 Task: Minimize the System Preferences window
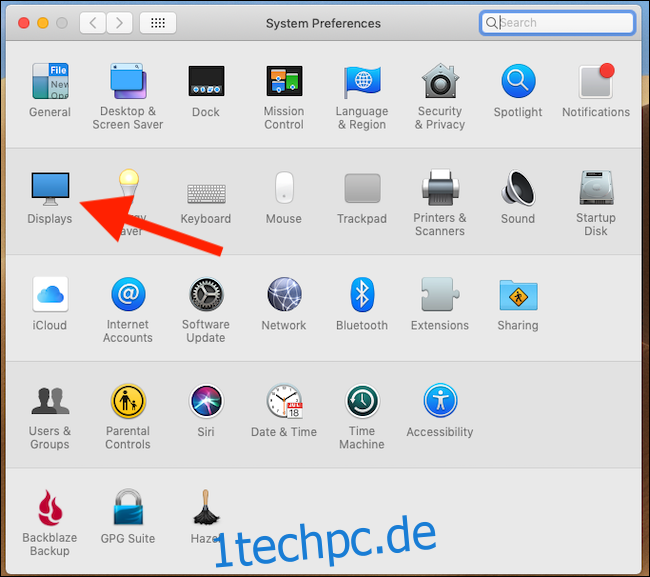[x=43, y=23]
